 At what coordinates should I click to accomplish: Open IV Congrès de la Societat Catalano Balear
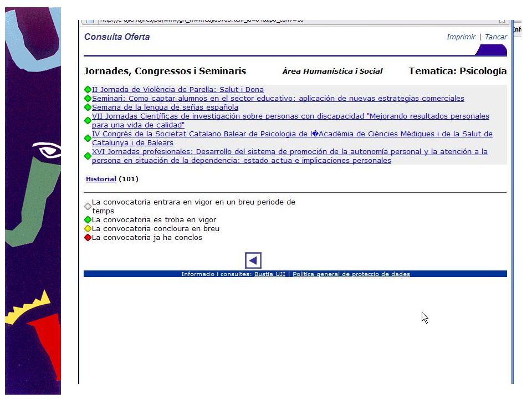[292, 138]
